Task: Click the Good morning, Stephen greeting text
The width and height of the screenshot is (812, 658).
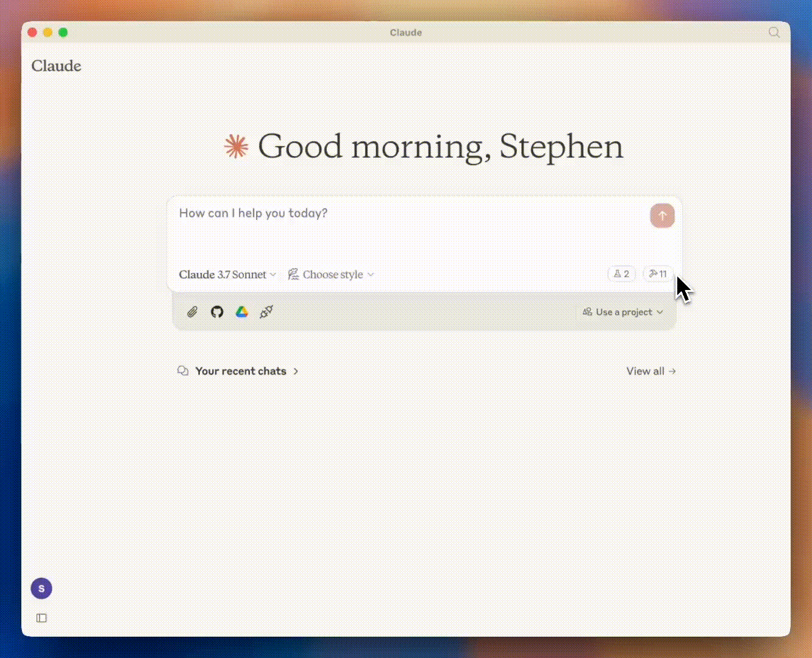Action: tap(441, 147)
